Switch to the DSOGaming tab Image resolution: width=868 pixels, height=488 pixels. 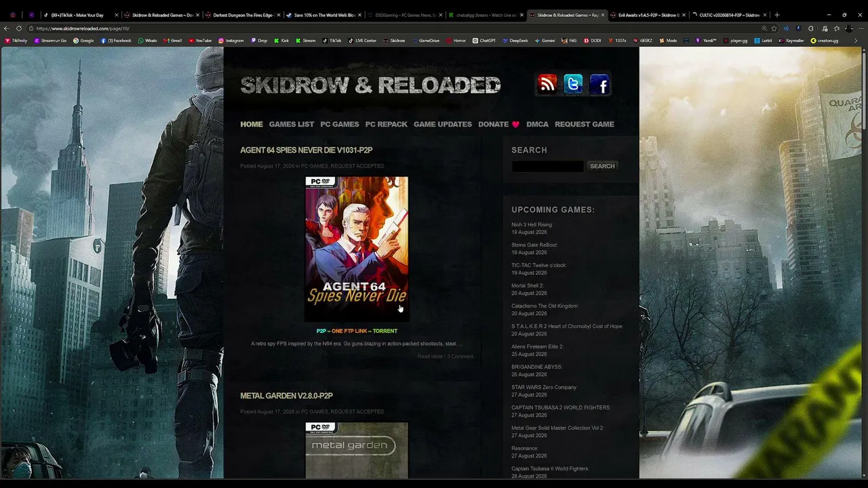(x=406, y=15)
